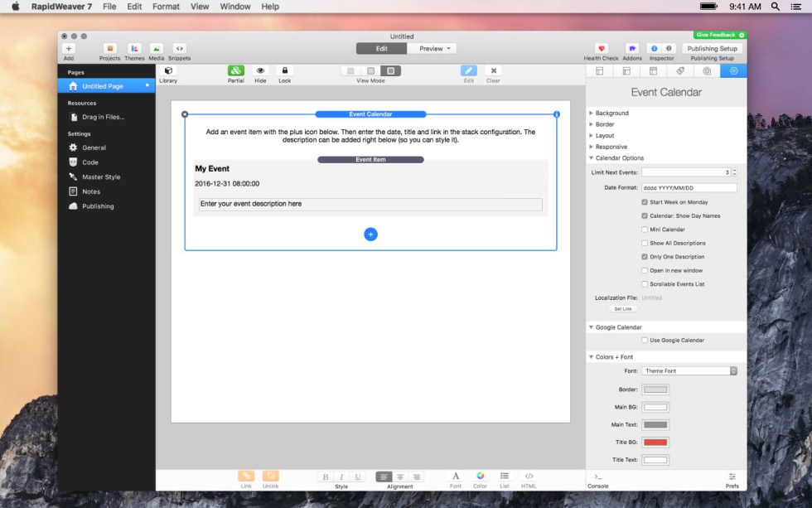Viewport: 812px width, 508px height.
Task: Open the stacks Library icon
Action: pyautogui.click(x=168, y=71)
